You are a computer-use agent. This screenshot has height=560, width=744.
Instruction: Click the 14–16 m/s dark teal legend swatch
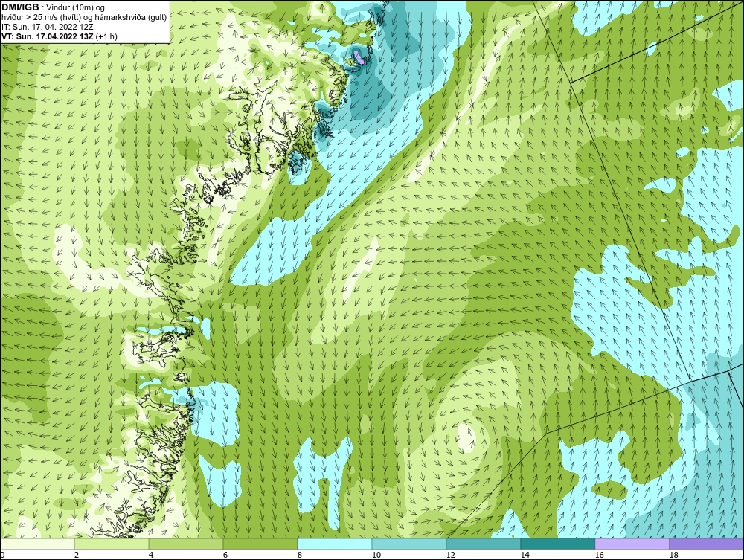[558, 544]
